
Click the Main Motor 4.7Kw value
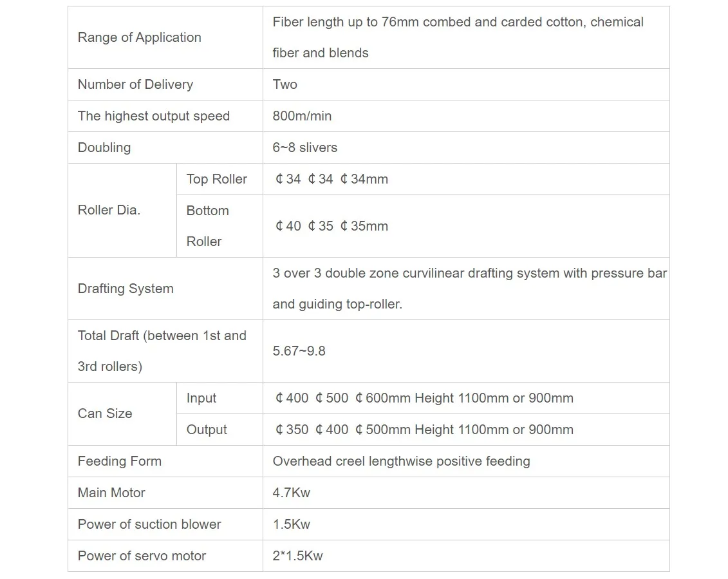291,493
